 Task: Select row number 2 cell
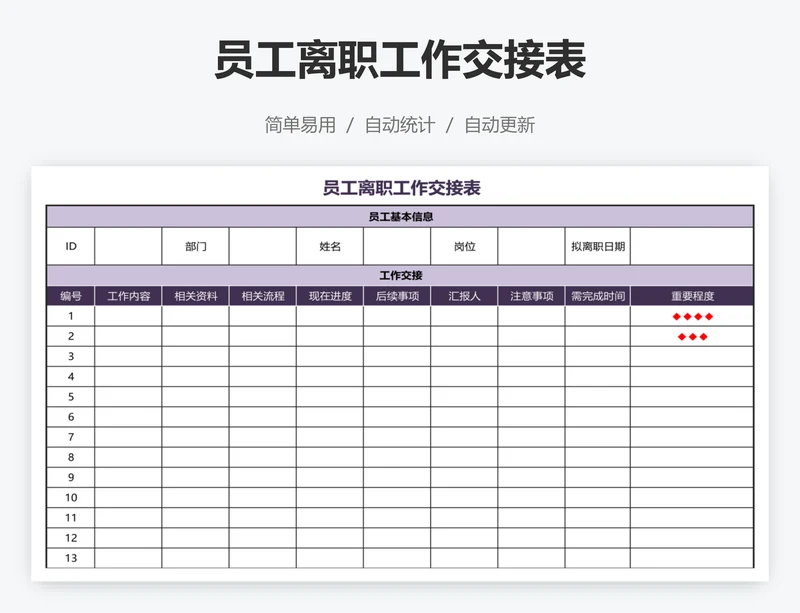click(x=70, y=336)
